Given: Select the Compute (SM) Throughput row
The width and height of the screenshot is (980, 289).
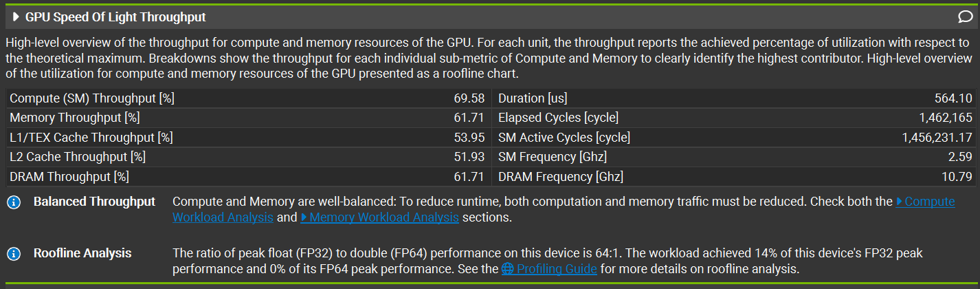Looking at the screenshot, I should [248, 98].
